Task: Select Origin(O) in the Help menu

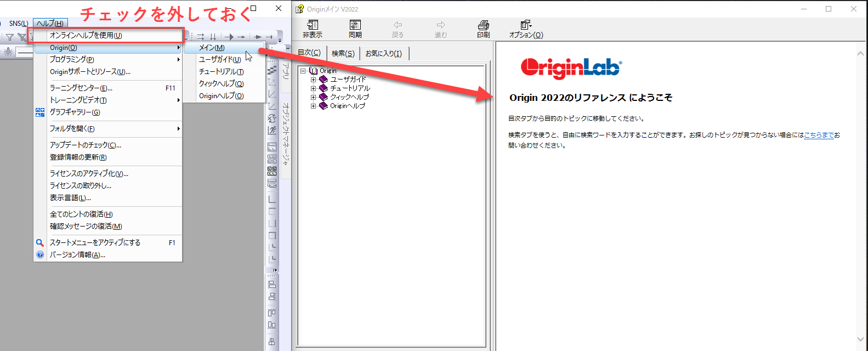Action: [107, 48]
